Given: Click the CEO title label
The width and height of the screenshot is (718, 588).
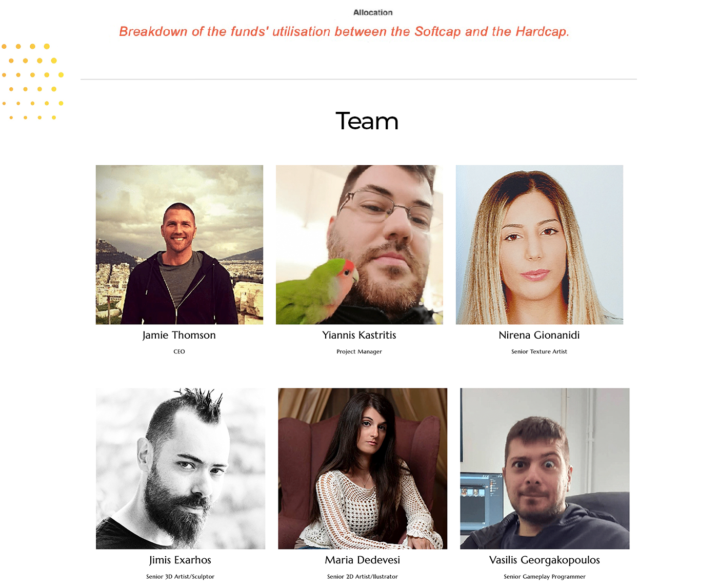Looking at the screenshot, I should tap(179, 351).
